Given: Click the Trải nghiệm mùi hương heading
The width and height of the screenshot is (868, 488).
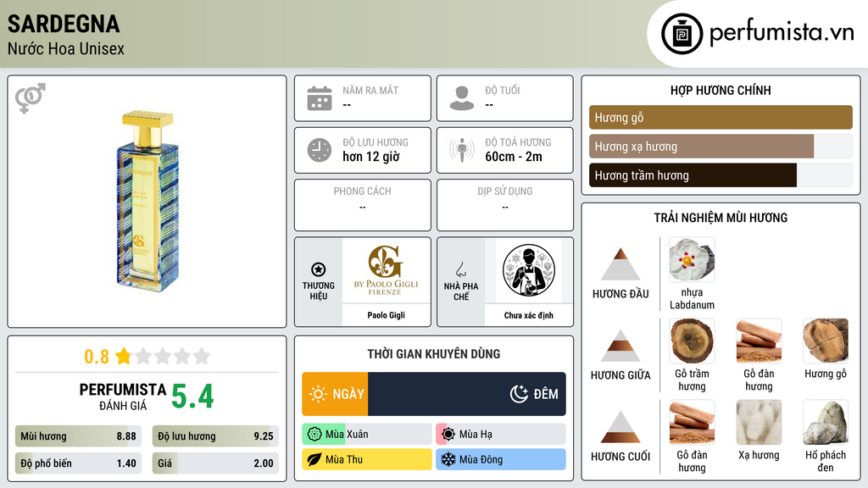Looking at the screenshot, I should (x=721, y=218).
